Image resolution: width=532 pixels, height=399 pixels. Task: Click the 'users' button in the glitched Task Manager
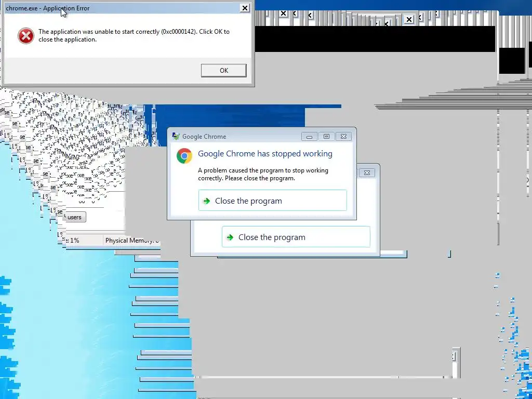coord(74,217)
